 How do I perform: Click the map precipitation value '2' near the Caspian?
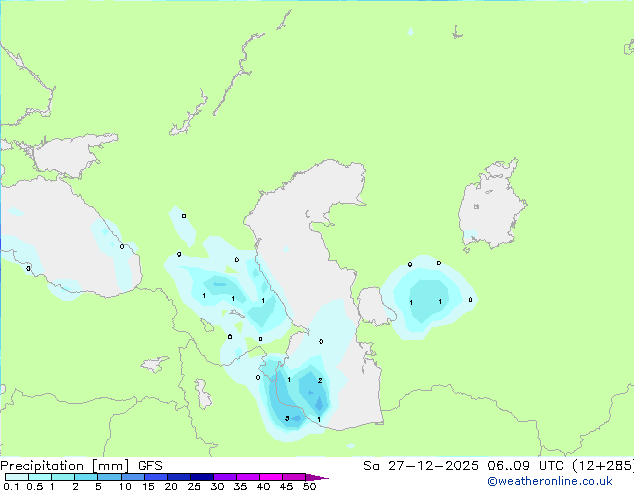(320, 380)
